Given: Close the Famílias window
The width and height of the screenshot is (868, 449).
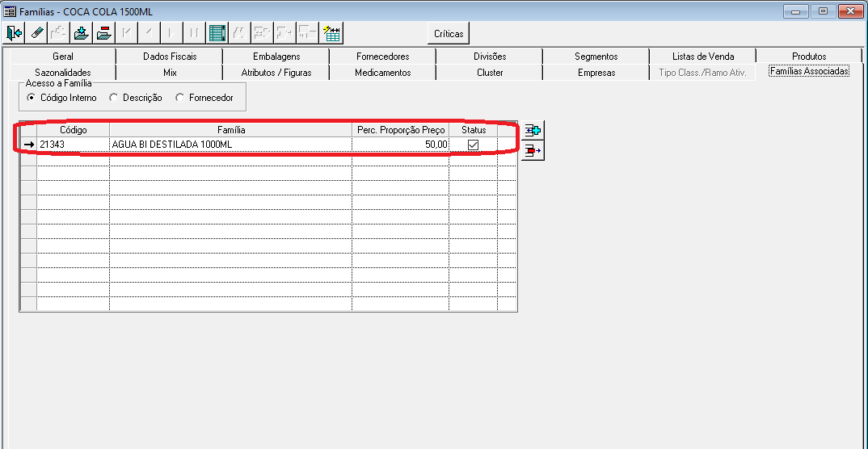Looking at the screenshot, I should click(851, 10).
